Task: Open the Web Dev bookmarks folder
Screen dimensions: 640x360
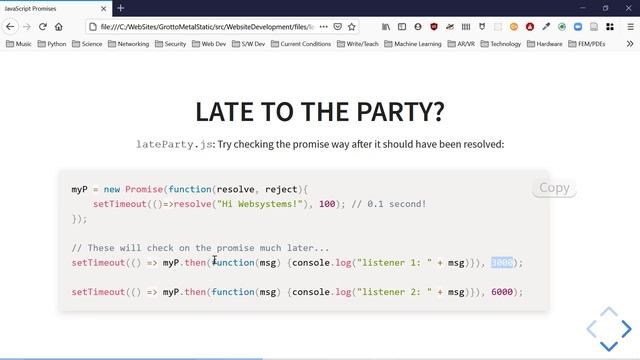Action: (x=209, y=44)
